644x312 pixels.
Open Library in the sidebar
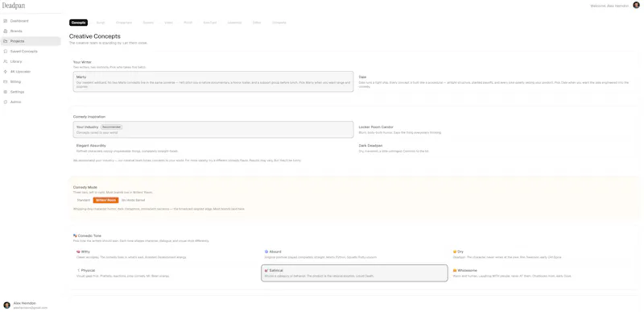point(31,61)
